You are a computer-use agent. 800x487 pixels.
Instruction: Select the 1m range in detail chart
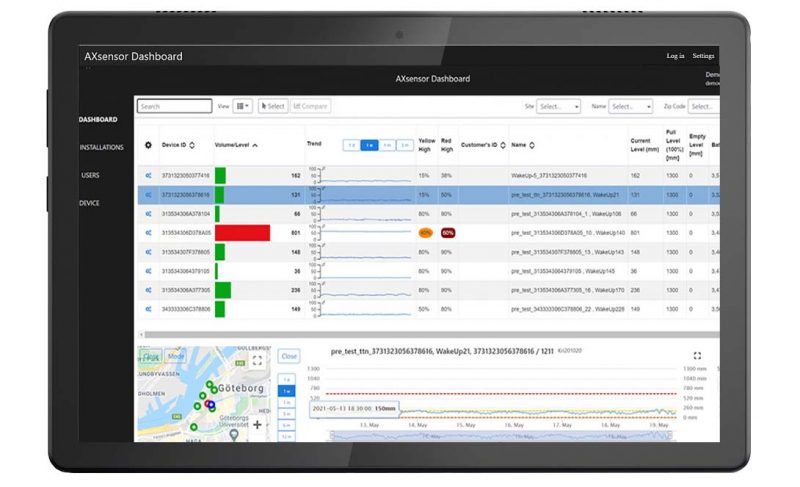point(286,403)
